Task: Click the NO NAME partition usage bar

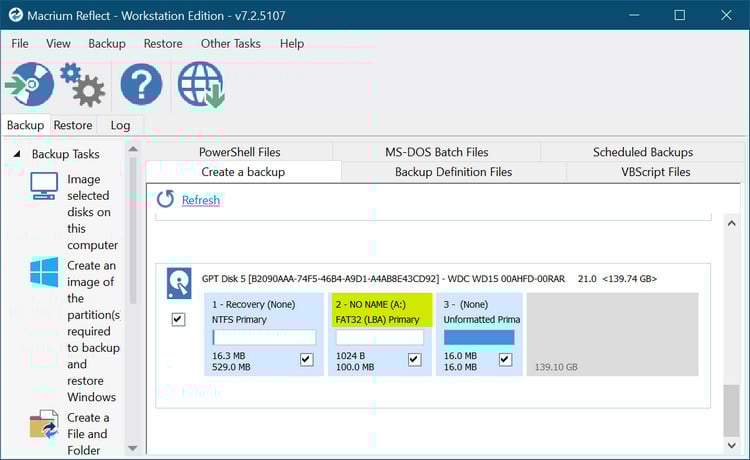Action: click(380, 337)
